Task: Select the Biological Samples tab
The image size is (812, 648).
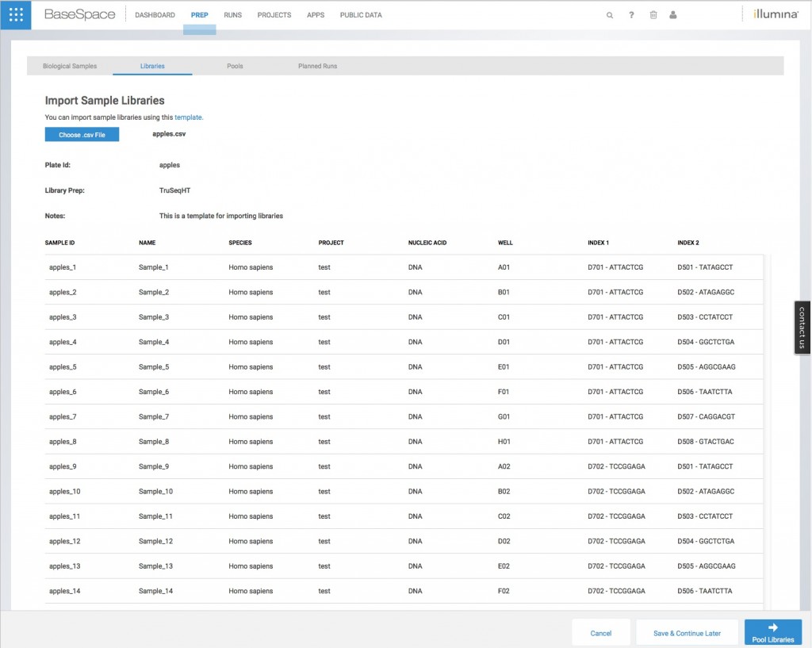Action: pos(70,66)
